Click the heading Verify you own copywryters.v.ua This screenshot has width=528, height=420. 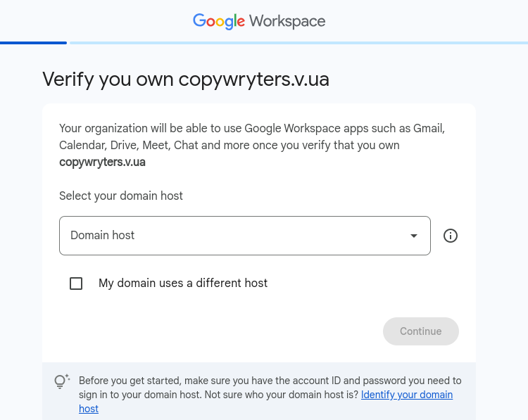pyautogui.click(x=186, y=79)
